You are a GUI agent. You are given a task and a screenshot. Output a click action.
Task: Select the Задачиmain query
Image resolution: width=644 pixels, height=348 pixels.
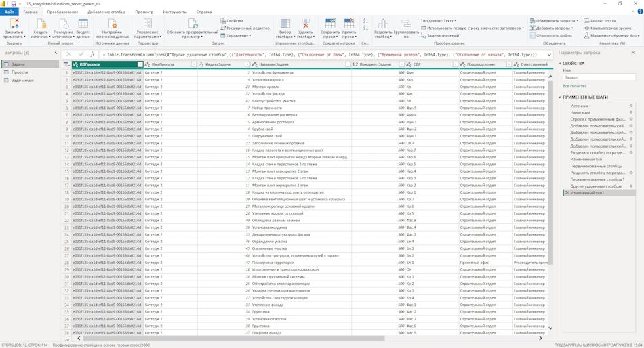click(30, 81)
